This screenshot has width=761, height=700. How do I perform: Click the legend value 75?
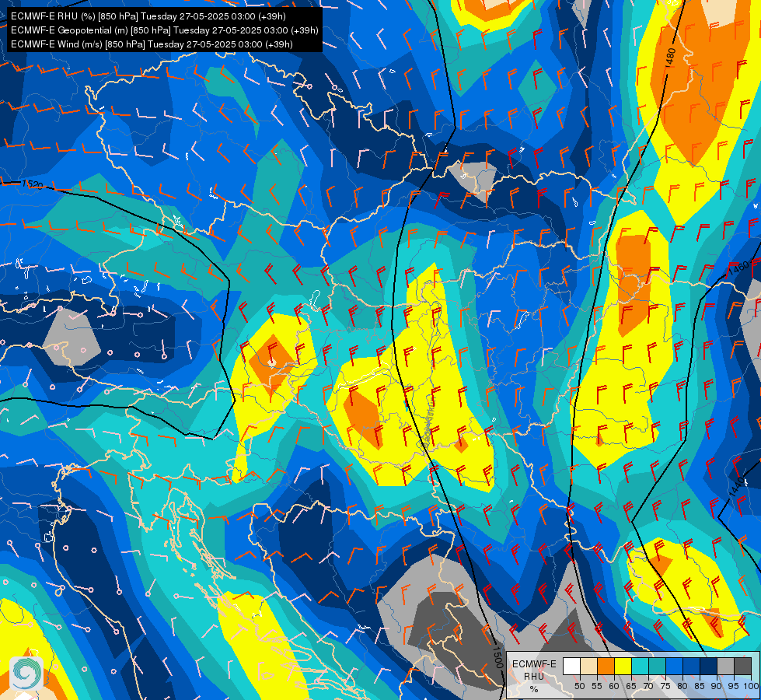point(665,687)
